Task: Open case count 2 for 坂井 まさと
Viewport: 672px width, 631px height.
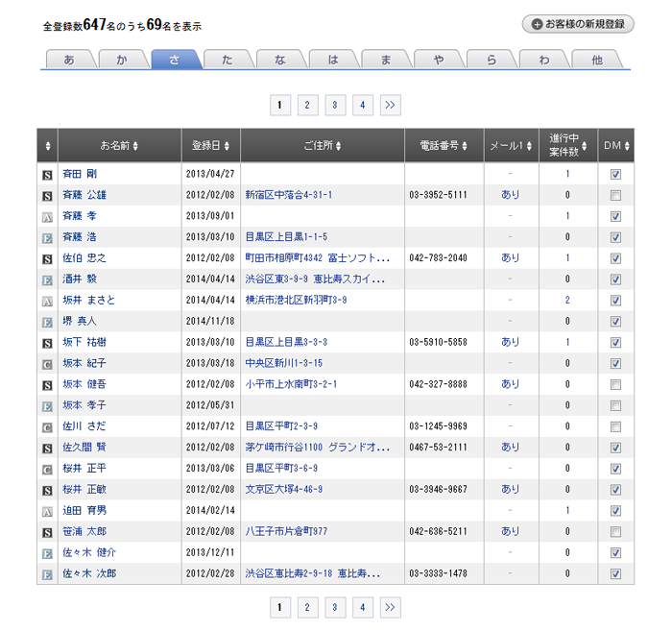Action: pos(567,300)
